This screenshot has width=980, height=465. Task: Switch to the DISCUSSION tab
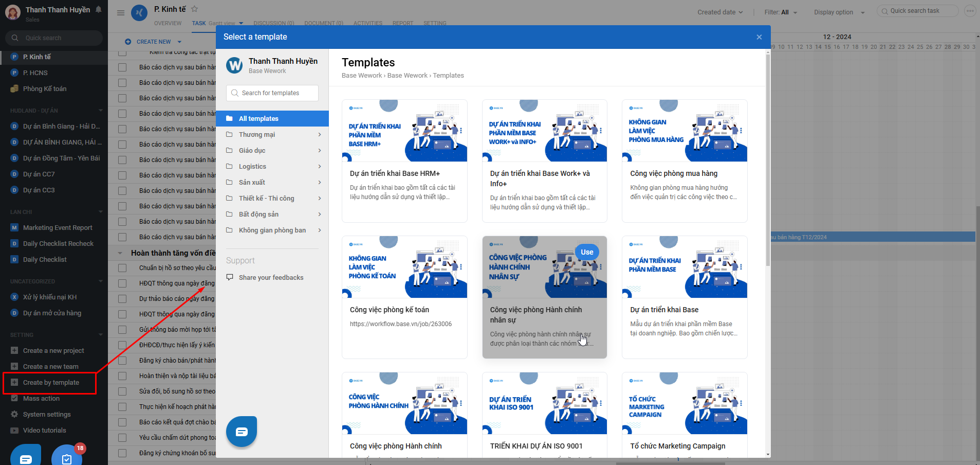click(273, 23)
